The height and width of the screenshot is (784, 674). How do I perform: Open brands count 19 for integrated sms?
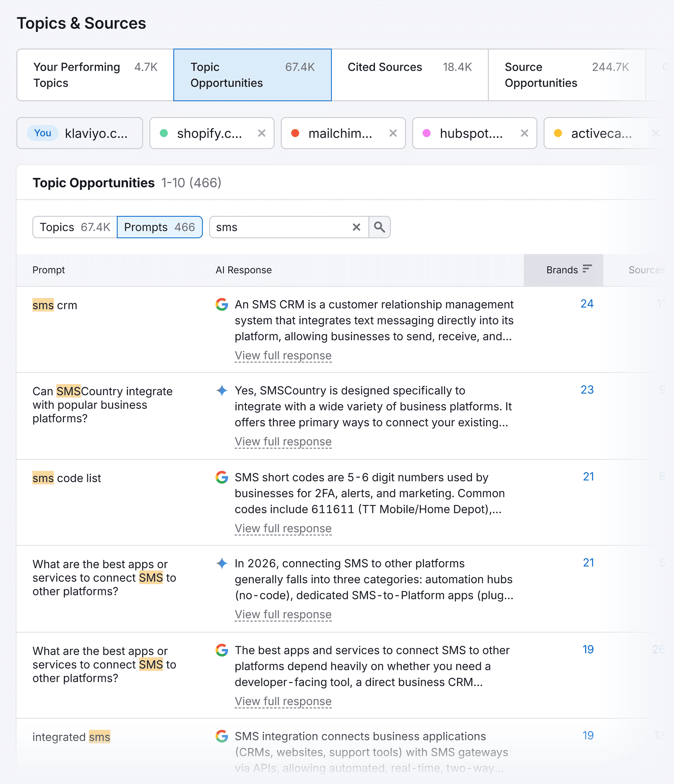[x=588, y=735]
